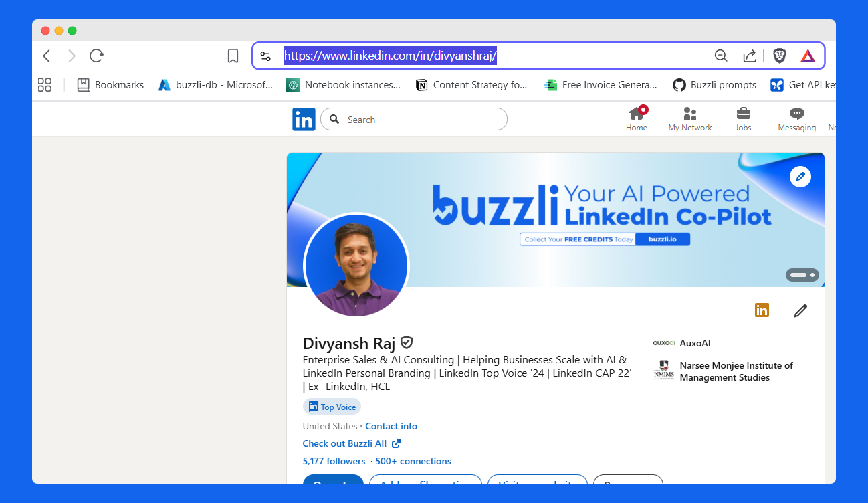
Task: Click the Contact info link
Action: coord(391,426)
